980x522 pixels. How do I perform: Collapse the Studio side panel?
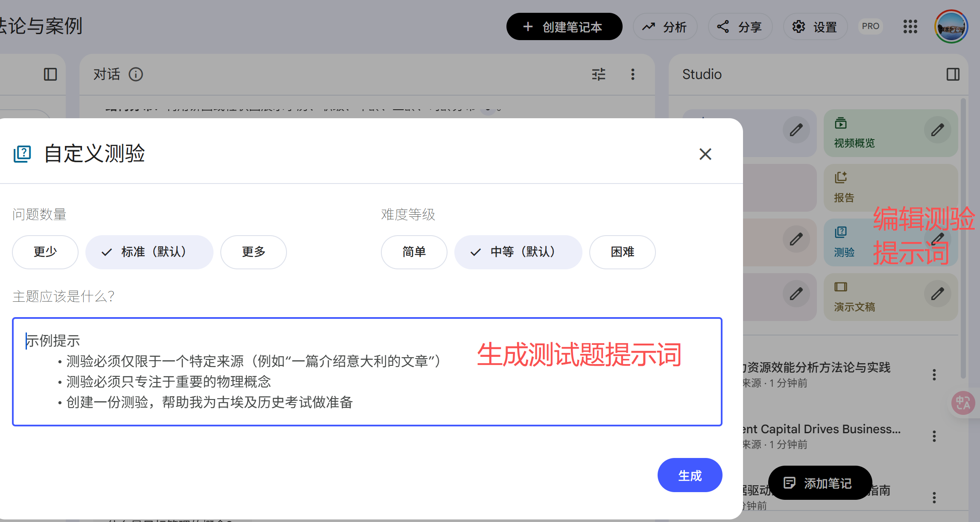[952, 74]
